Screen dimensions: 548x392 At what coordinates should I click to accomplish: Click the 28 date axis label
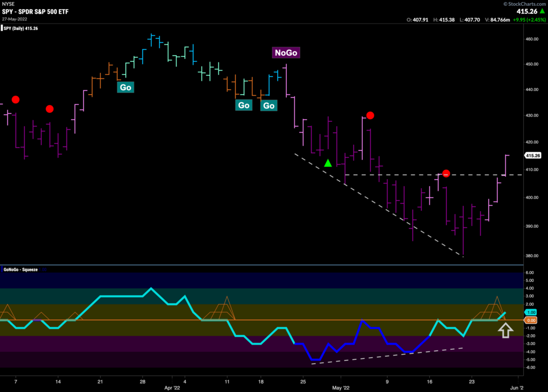pos(142,381)
